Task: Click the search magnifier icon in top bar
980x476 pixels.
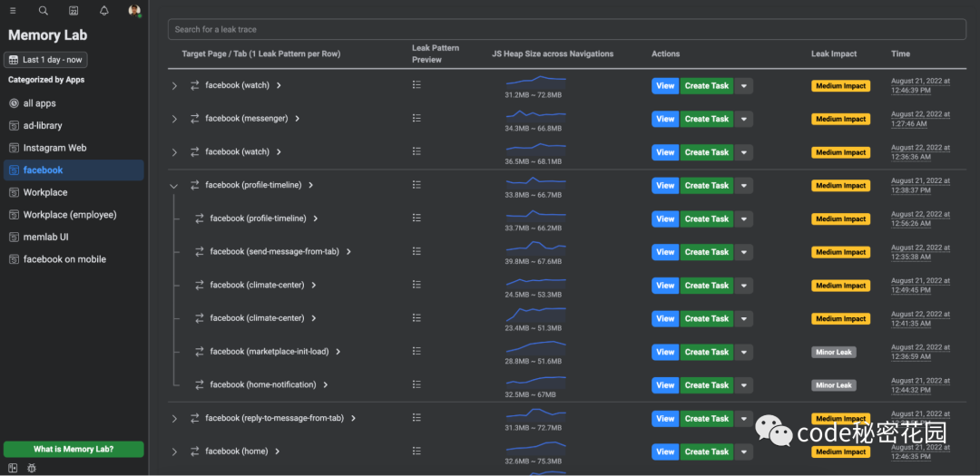Action: 44,11
